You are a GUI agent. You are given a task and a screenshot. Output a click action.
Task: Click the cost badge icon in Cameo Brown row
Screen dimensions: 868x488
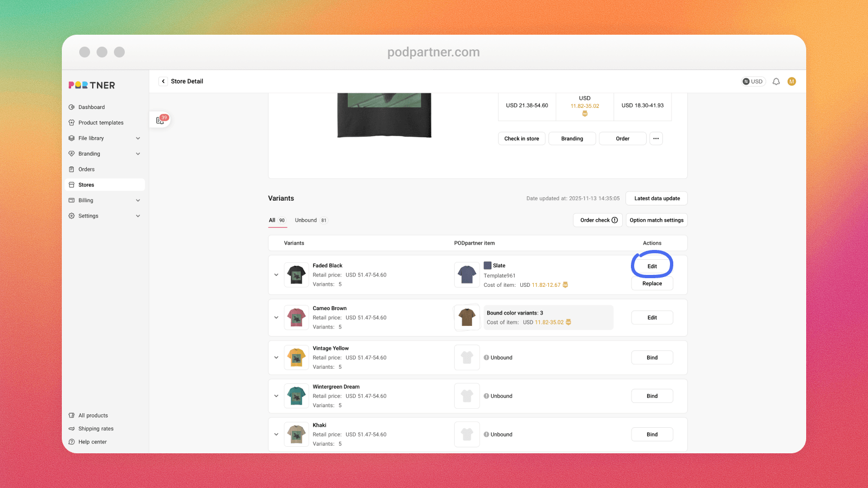tap(569, 322)
